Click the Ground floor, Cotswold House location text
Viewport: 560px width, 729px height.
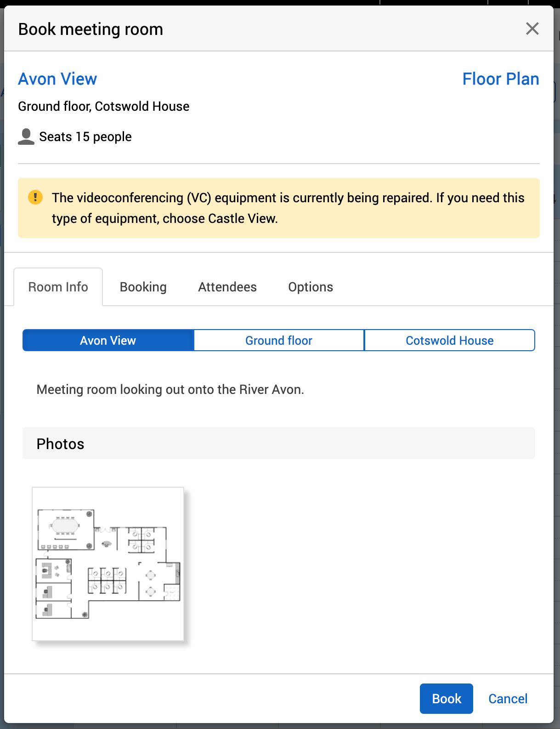104,107
